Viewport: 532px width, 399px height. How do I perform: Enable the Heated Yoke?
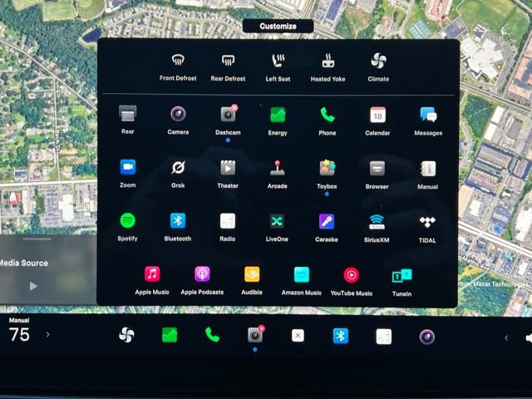click(x=328, y=61)
